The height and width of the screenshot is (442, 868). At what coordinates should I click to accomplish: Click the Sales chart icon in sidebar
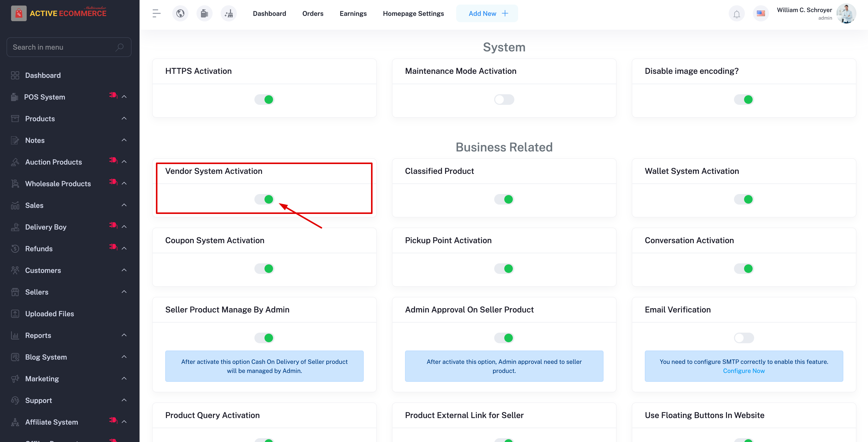(x=15, y=205)
